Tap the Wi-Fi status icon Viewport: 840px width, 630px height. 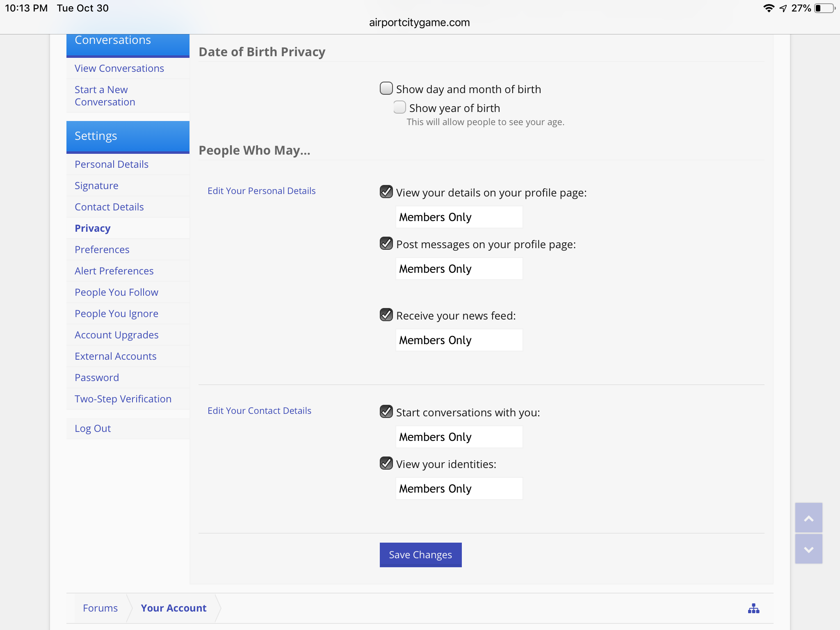click(x=769, y=8)
